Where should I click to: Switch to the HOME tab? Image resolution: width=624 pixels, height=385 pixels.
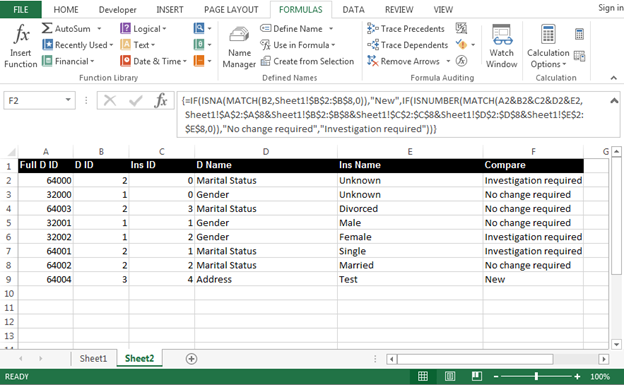tap(66, 10)
